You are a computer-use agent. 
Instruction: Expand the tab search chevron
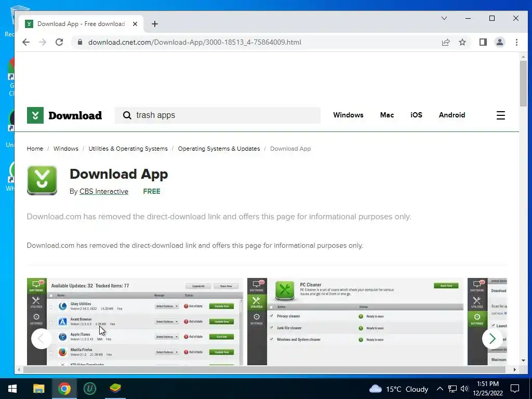[x=444, y=18]
